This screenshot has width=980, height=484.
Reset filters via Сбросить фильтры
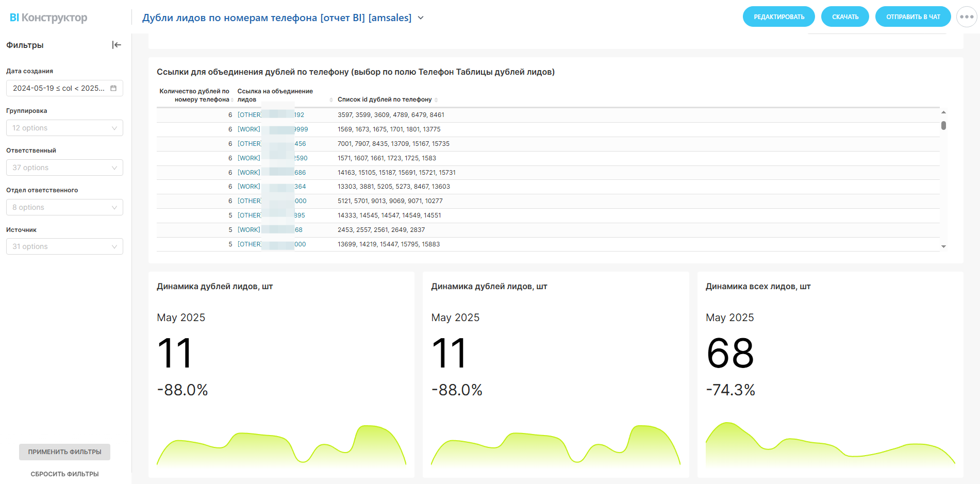pos(64,474)
